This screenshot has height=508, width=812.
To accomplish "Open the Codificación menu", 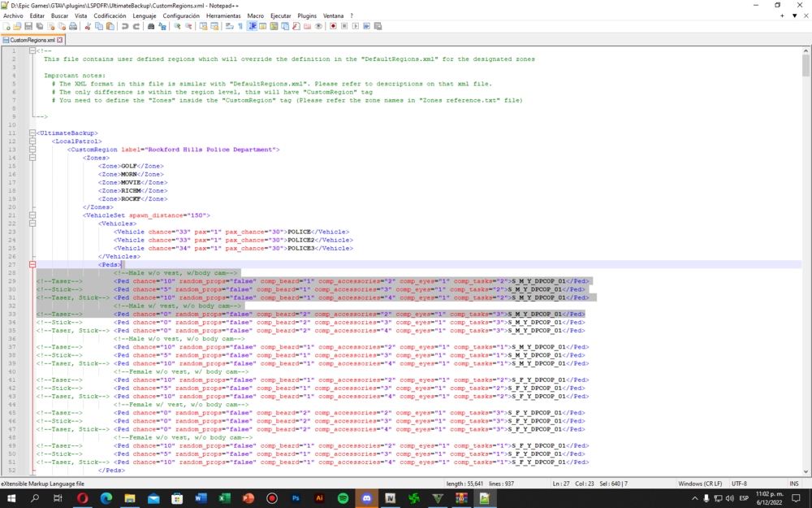I will [110, 15].
